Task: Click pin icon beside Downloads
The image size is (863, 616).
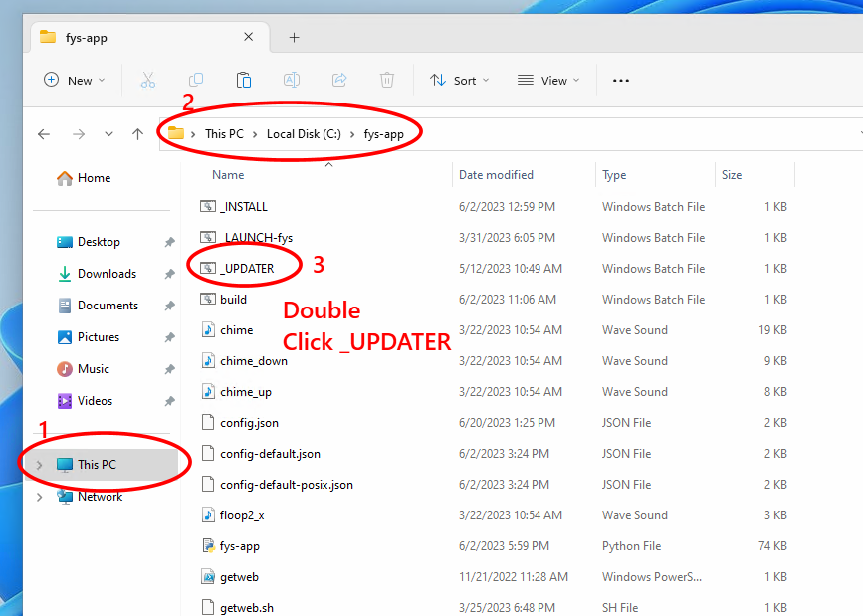Action: [x=169, y=274]
